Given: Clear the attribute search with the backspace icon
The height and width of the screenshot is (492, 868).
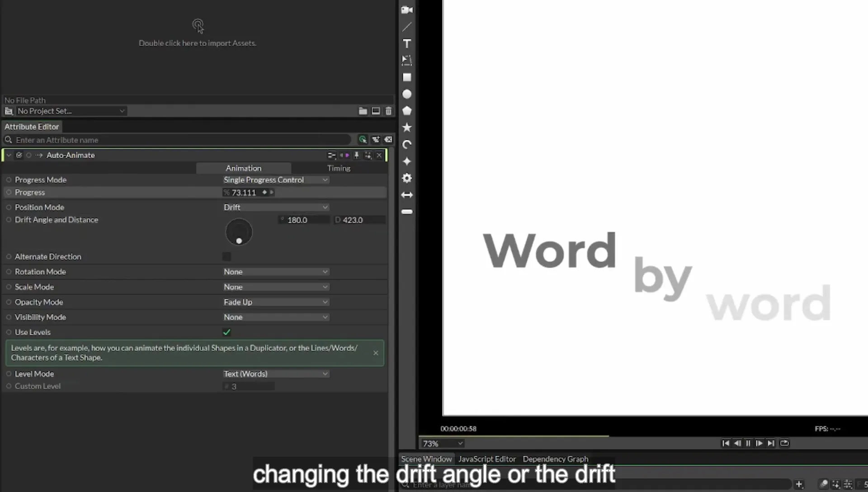Looking at the screenshot, I should point(388,140).
